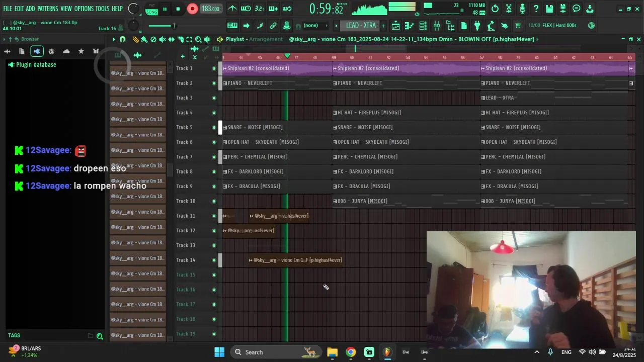Toggle the recording countdown icon

[x=260, y=9]
